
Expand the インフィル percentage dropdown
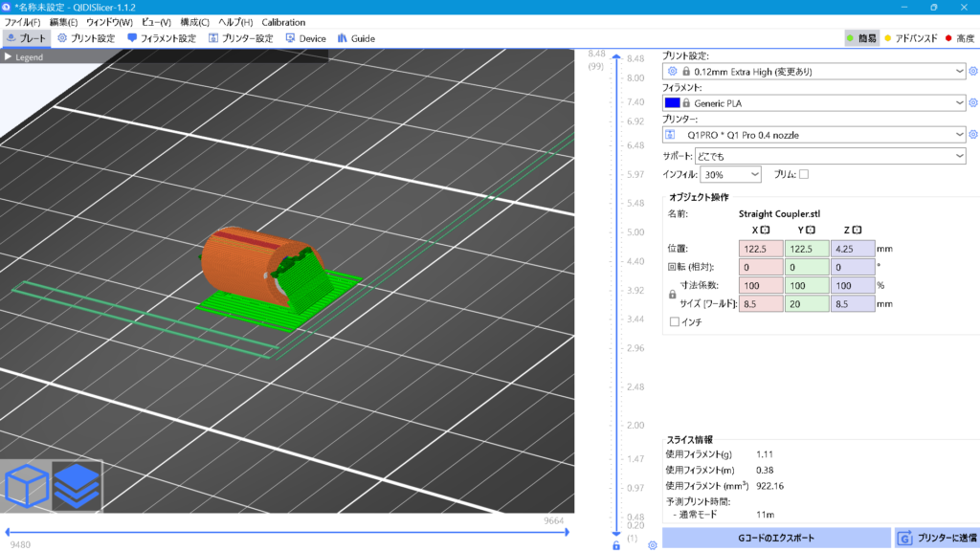point(754,174)
